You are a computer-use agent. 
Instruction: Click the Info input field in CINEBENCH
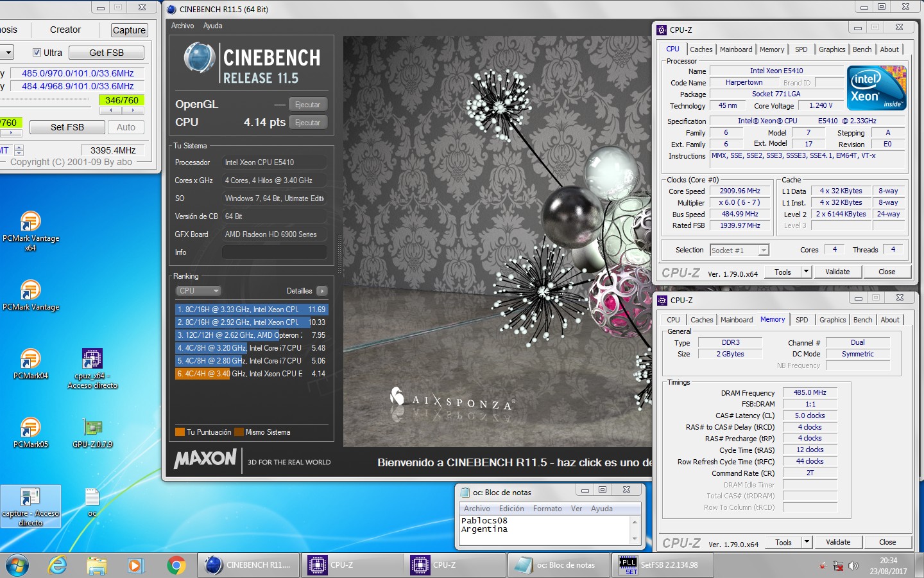(x=275, y=252)
